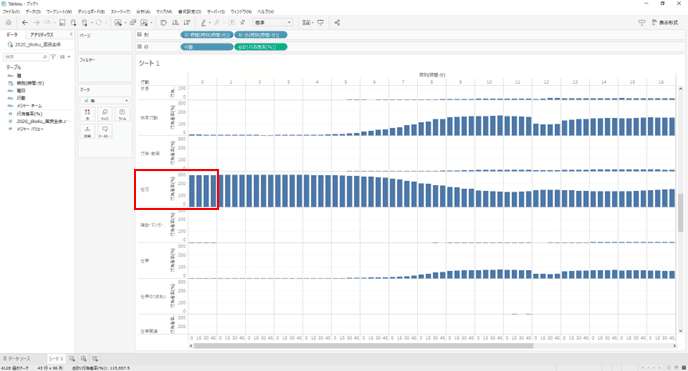Click the sheet title シート 1

(149, 63)
